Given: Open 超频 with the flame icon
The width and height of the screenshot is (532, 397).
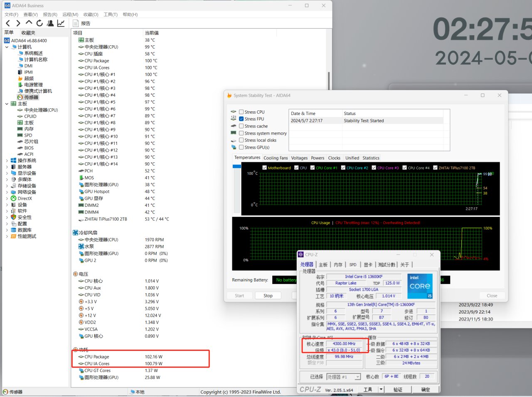Looking at the screenshot, I should (20, 78).
